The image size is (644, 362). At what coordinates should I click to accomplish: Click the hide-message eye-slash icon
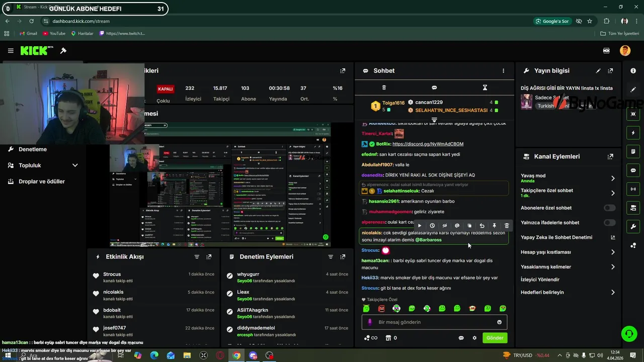444,226
